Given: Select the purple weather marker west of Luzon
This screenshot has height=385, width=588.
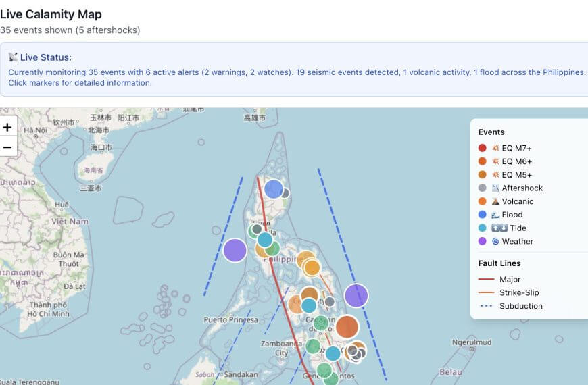Looking at the screenshot, I should 235,251.
